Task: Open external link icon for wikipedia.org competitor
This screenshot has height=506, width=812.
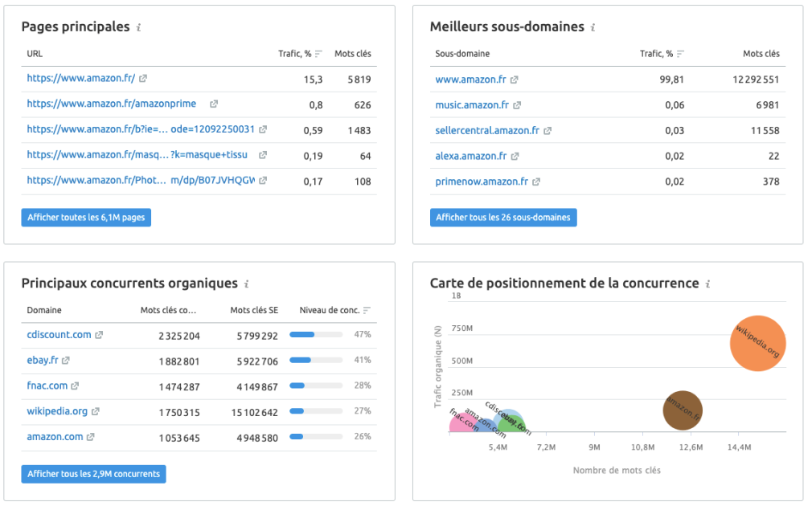Action: tap(96, 411)
